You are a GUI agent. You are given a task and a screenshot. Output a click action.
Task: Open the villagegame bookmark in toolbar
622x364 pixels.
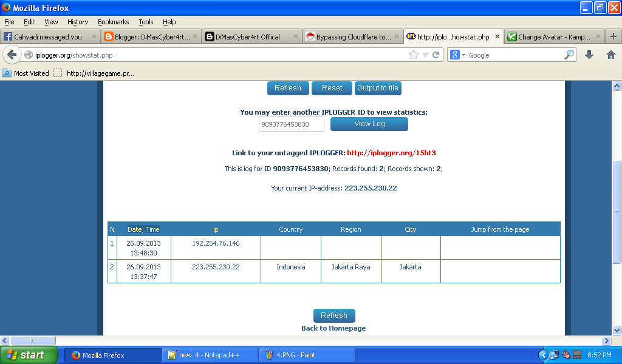tap(94, 73)
